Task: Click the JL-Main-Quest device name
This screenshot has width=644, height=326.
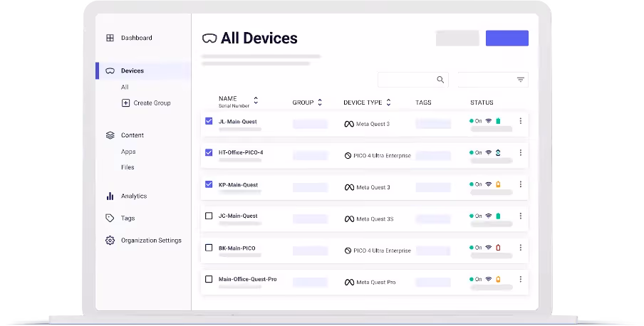Action: [x=237, y=122]
